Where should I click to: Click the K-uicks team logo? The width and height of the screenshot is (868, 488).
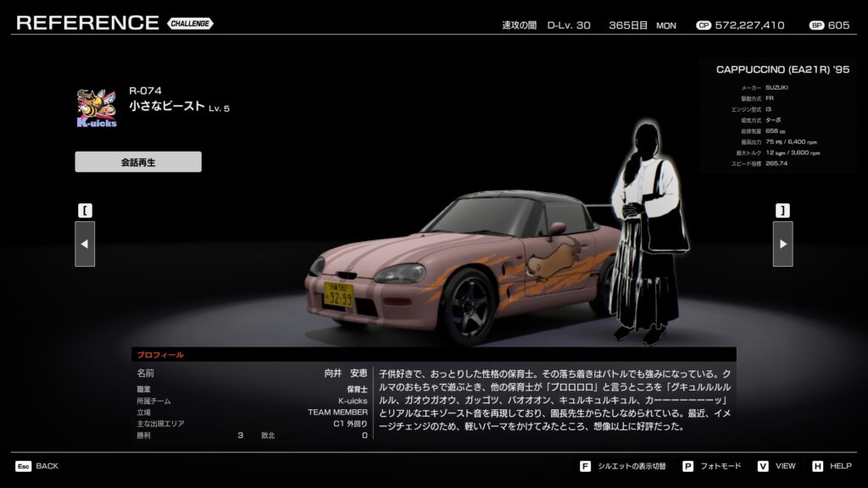[x=97, y=108]
